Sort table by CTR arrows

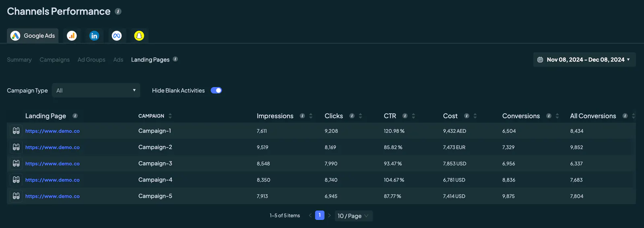tap(413, 116)
